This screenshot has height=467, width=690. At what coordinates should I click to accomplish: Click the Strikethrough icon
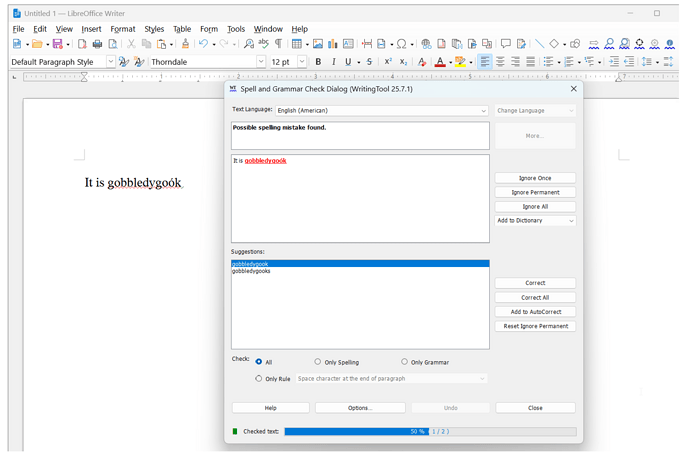[x=369, y=62]
